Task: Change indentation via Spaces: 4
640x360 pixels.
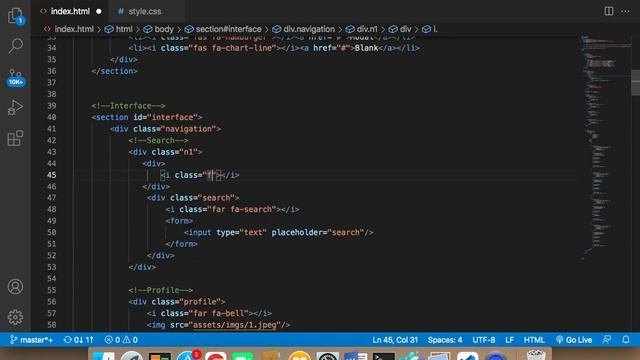Action: (445, 340)
